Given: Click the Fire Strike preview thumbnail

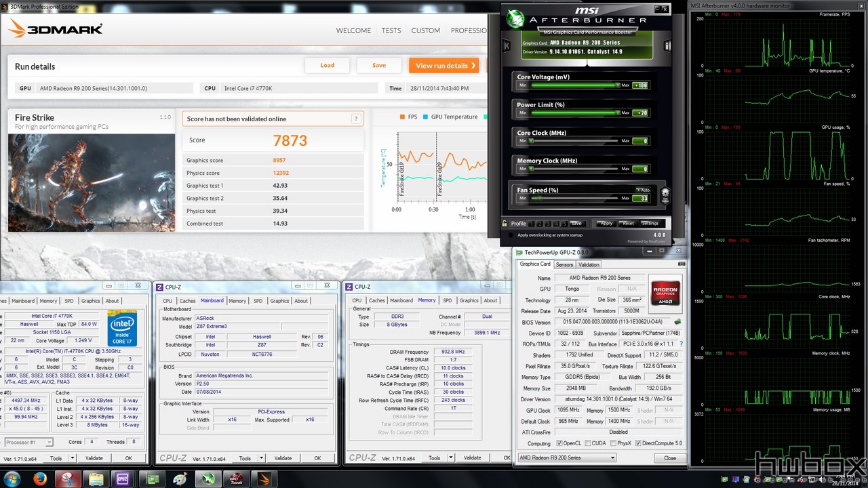Looking at the screenshot, I should 91,183.
